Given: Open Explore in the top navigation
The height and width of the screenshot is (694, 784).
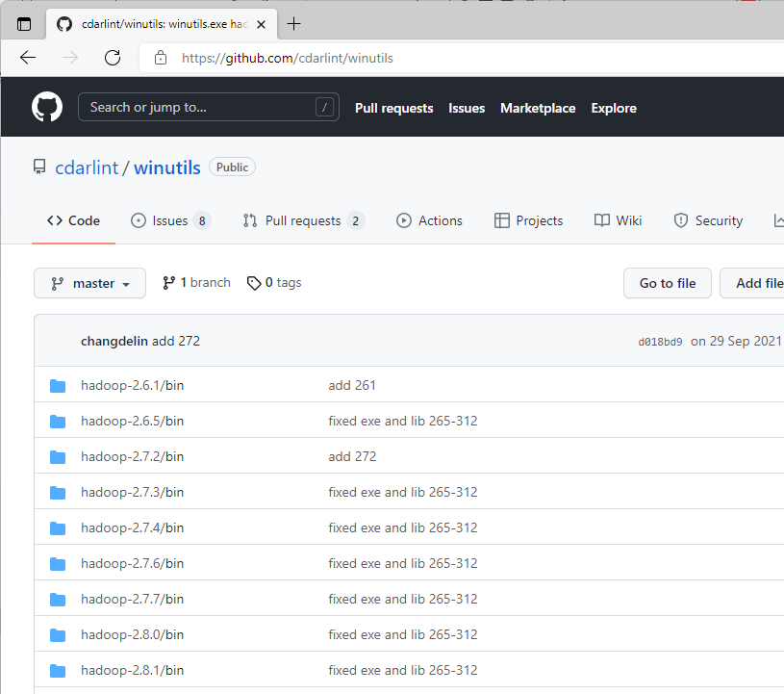Looking at the screenshot, I should [x=614, y=108].
